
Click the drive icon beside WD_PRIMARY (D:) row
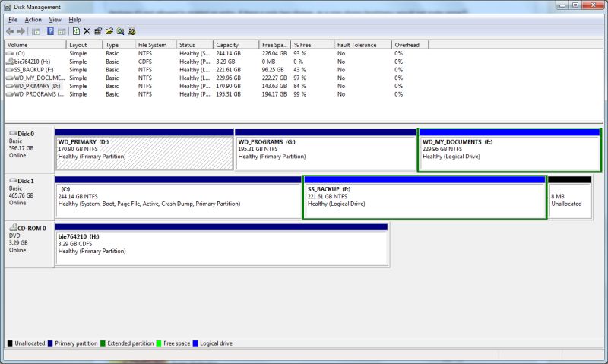[10, 86]
